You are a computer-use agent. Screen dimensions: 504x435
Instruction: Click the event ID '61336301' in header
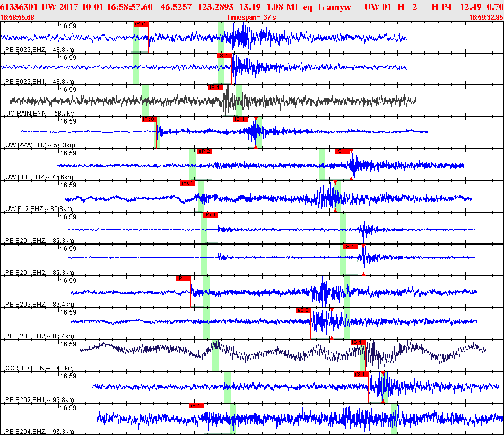pyautogui.click(x=19, y=7)
